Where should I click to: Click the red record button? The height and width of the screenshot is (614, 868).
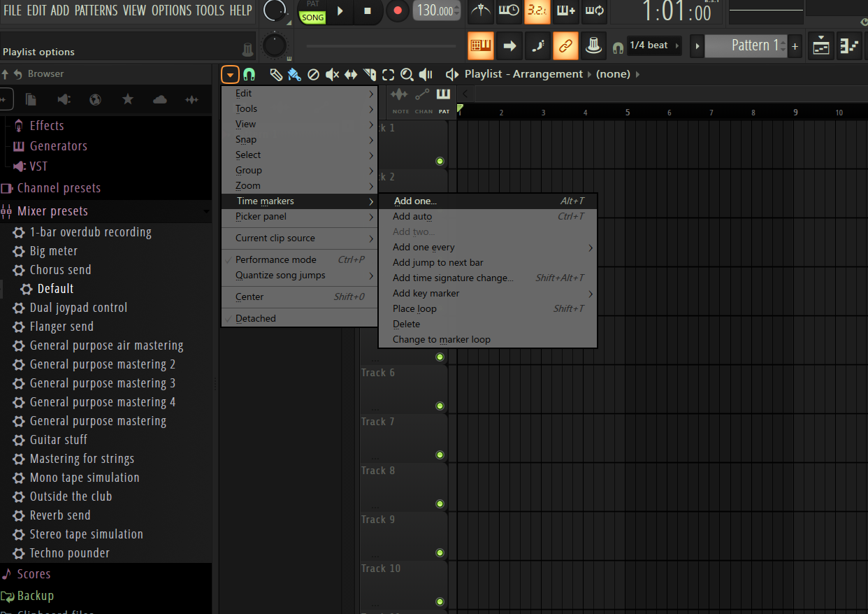(397, 11)
